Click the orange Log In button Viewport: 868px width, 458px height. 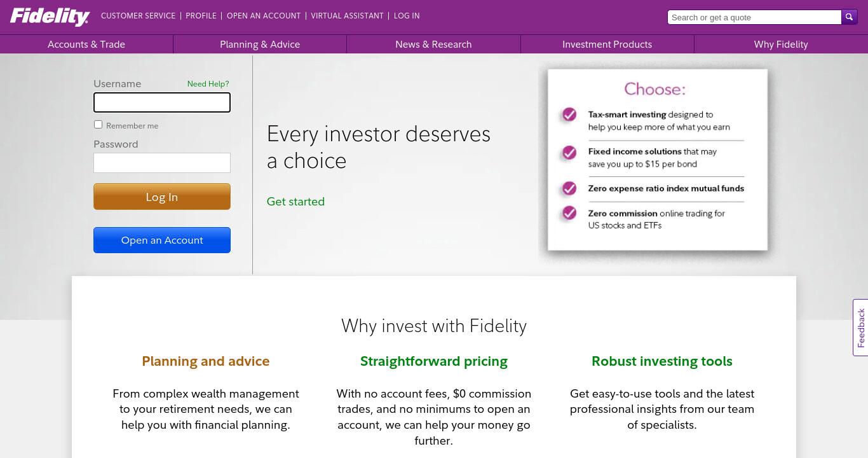[x=162, y=197]
